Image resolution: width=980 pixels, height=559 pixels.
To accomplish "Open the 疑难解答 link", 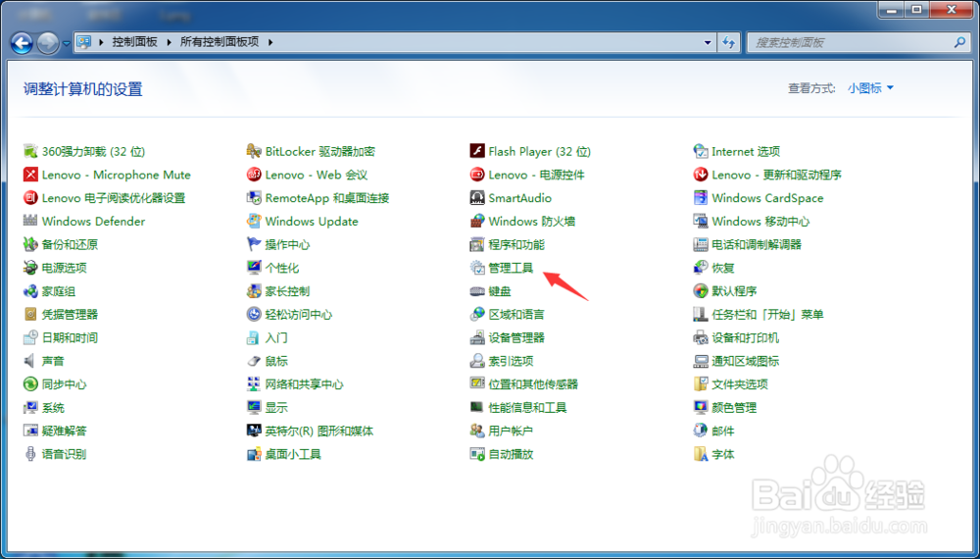I will click(x=65, y=431).
